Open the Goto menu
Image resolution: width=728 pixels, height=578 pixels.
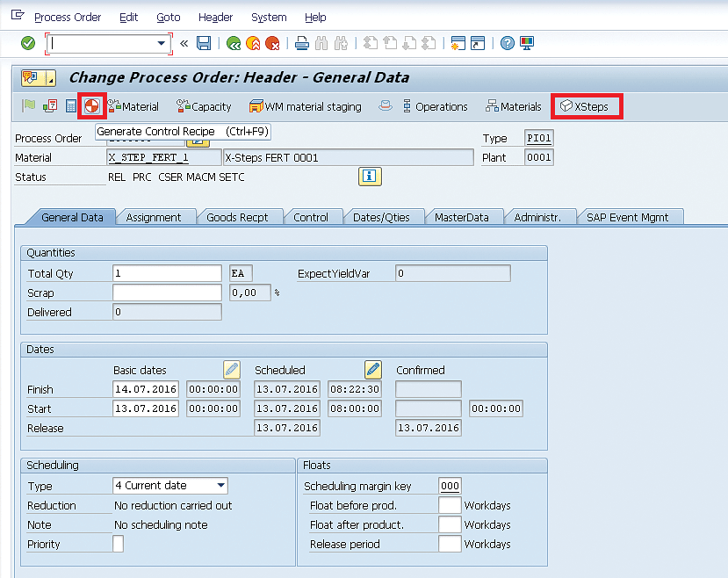(x=168, y=17)
